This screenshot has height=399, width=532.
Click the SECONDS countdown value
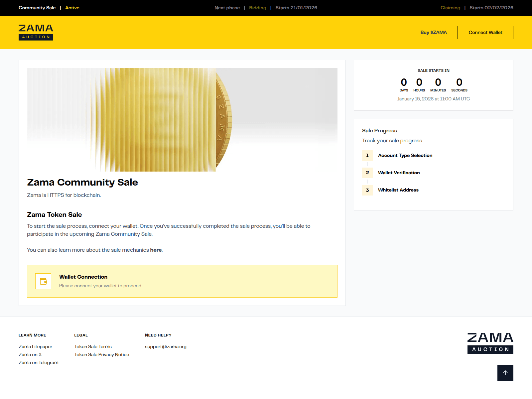point(459,82)
